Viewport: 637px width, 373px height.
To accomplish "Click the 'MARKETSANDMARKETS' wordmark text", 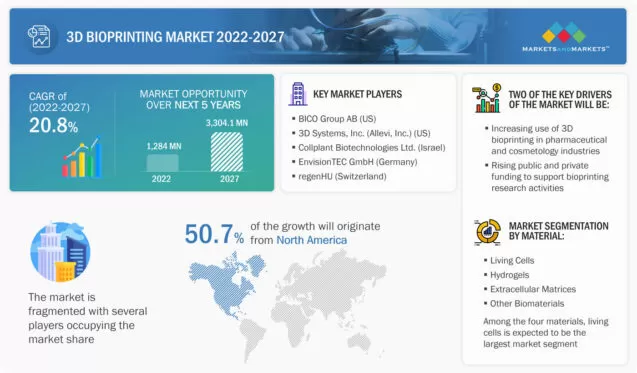I will [x=565, y=49].
